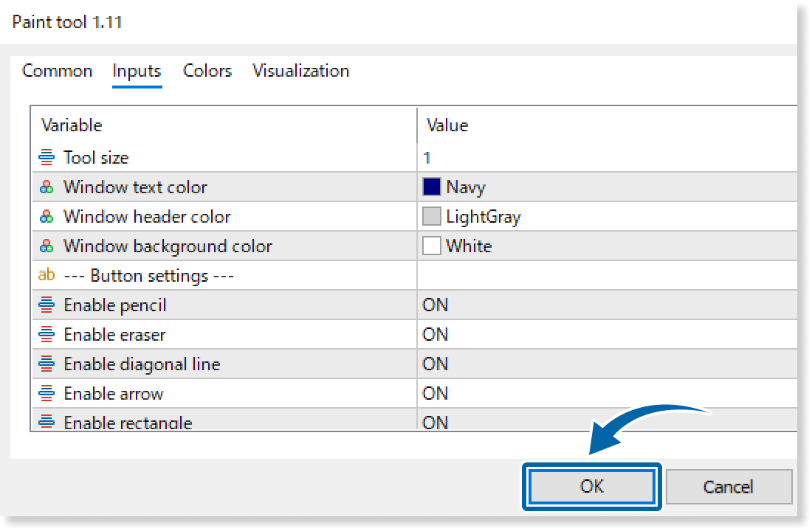Open the White background color value dropdown
The width and height of the screenshot is (812, 531).
pyautogui.click(x=469, y=246)
